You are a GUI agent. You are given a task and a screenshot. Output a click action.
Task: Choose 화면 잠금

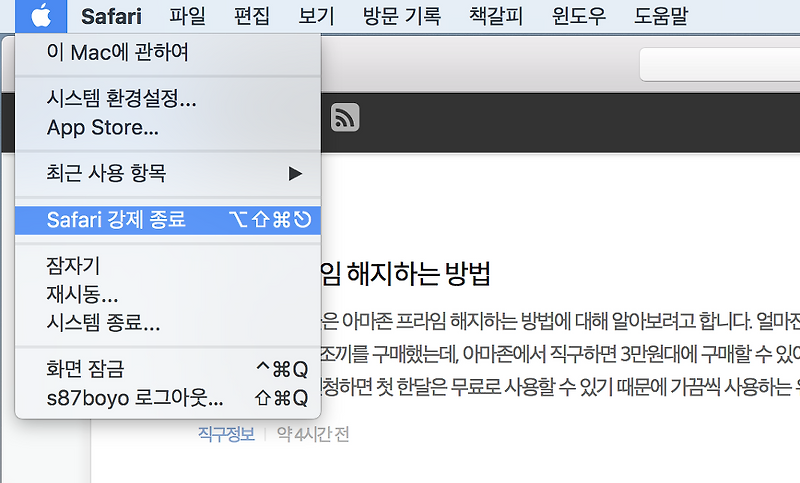point(168,369)
